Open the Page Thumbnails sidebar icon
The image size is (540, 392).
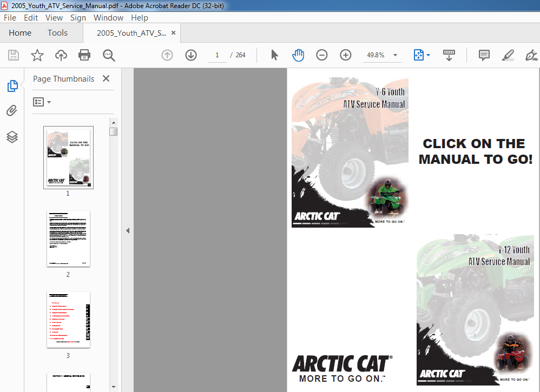click(x=12, y=85)
